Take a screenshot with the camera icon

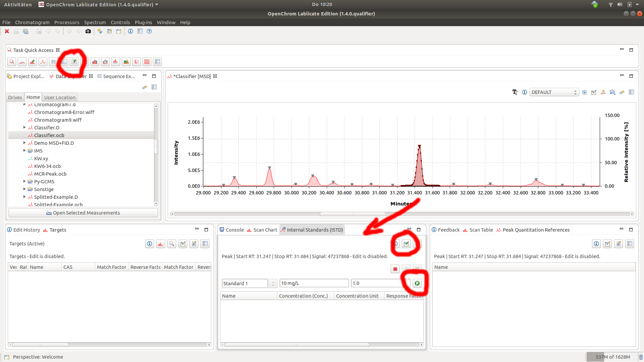coord(88,31)
